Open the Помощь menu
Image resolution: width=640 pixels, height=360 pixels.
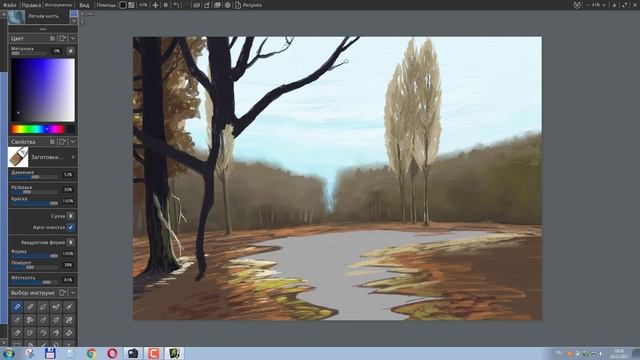[106, 5]
